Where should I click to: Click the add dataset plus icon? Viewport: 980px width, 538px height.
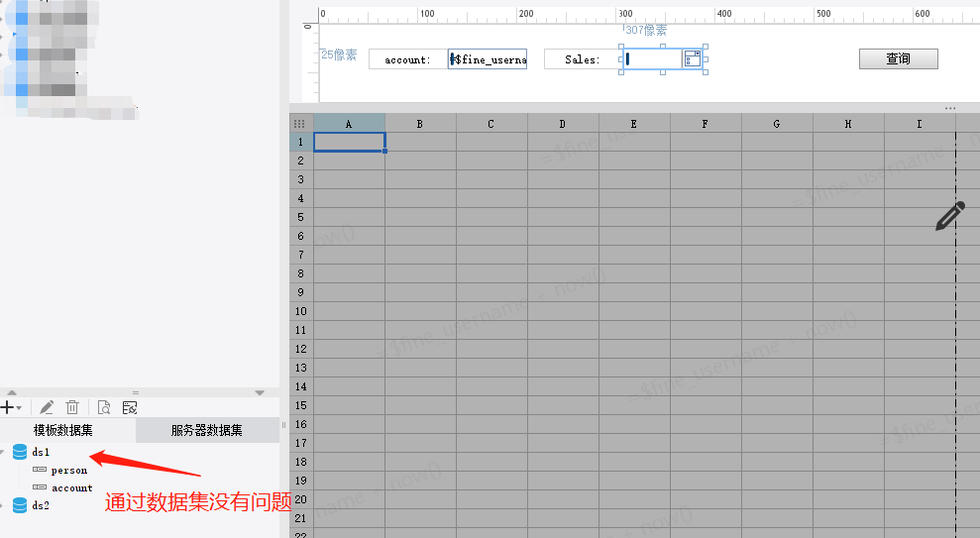(x=7, y=408)
